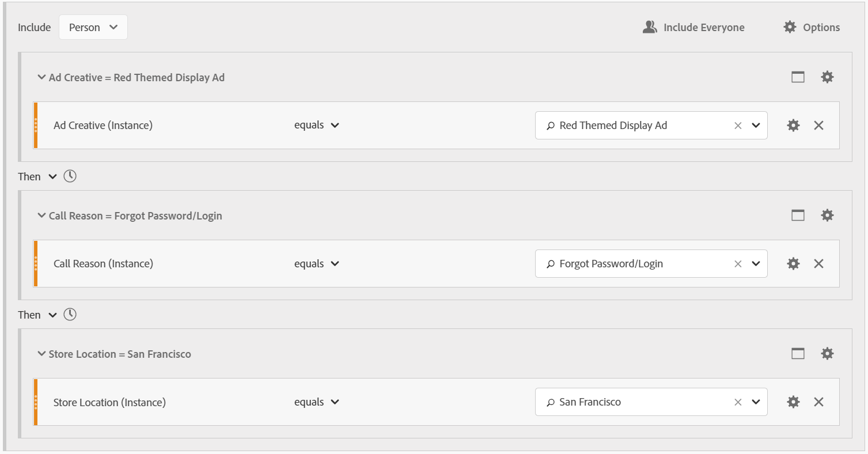Delete the Ad Creative (Instance) rule
Image resolution: width=868 pixels, height=454 pixels.
(818, 125)
